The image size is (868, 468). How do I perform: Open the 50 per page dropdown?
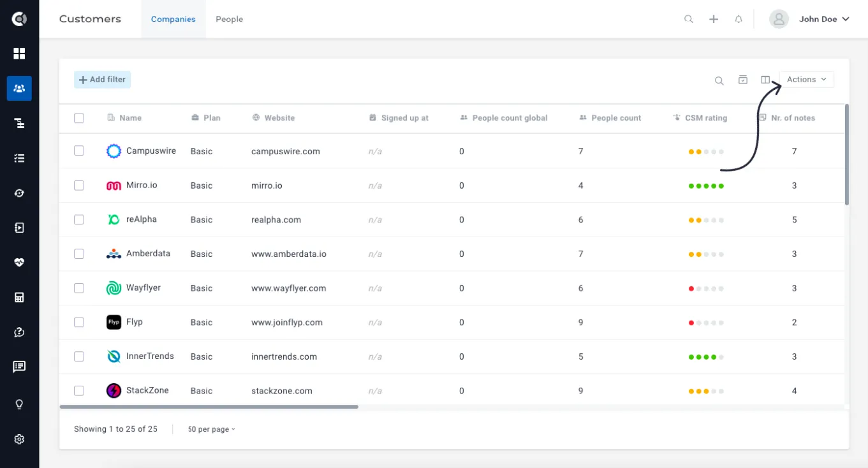212,430
